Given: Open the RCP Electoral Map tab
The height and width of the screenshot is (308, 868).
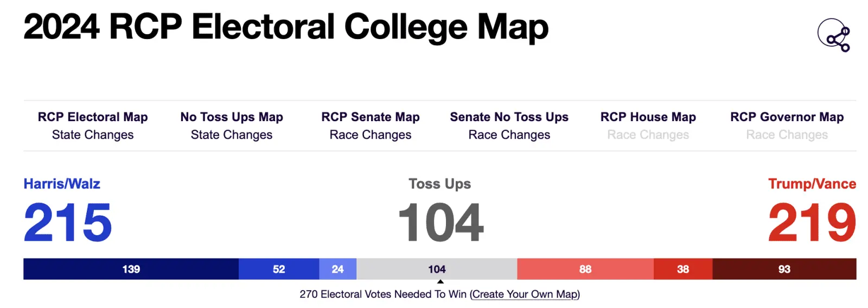Looking at the screenshot, I should click(93, 117).
